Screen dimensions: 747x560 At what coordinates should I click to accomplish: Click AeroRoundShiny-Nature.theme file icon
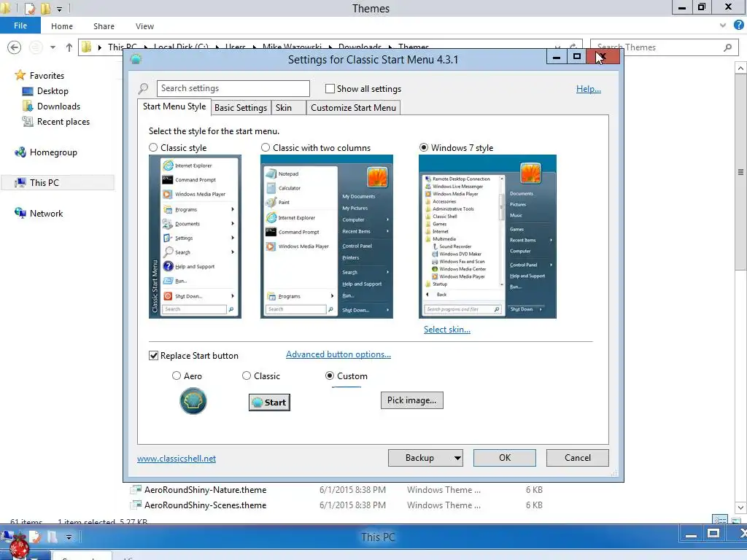coord(136,489)
